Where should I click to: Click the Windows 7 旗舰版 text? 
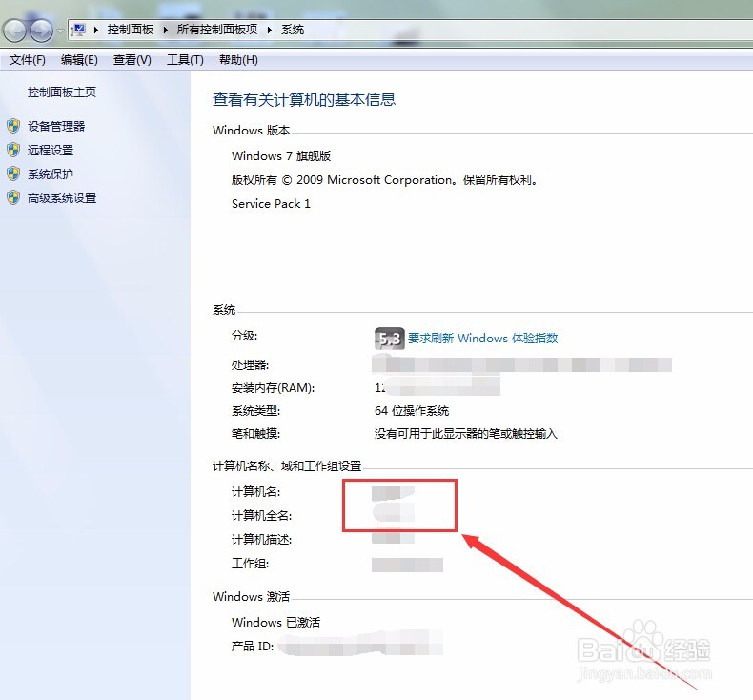(x=281, y=155)
